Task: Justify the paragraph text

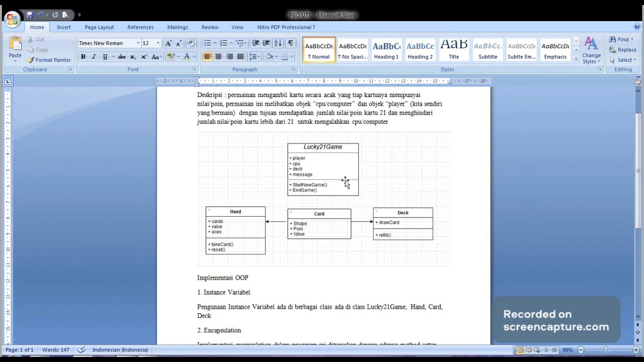Action: coord(240,57)
